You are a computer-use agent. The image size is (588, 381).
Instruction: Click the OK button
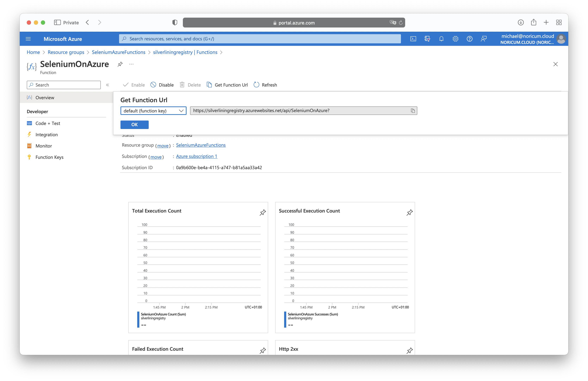pyautogui.click(x=134, y=125)
